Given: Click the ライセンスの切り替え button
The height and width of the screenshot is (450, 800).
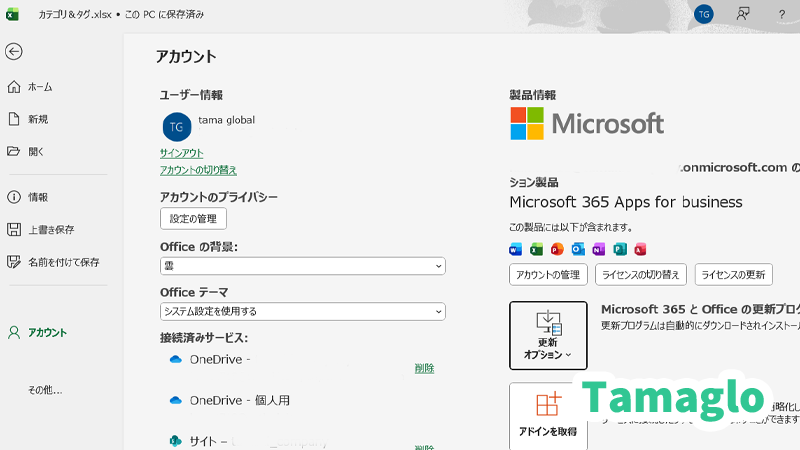Looking at the screenshot, I should pos(640,275).
